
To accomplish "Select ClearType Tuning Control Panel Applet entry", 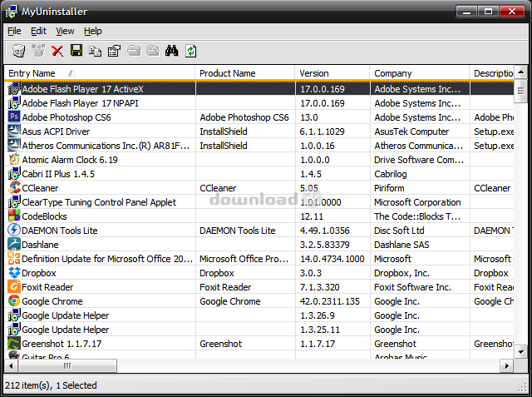I will [99, 202].
